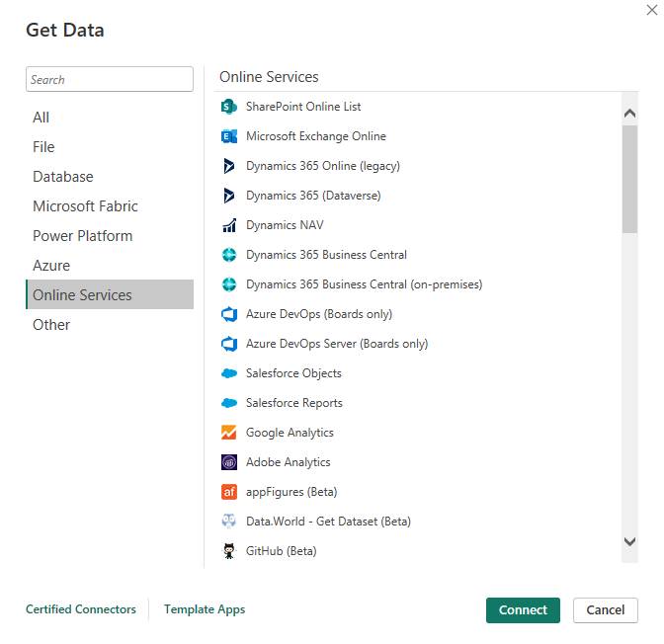Click the Salesforce Reports cloud icon
The height and width of the screenshot is (644, 664).
[x=229, y=403]
